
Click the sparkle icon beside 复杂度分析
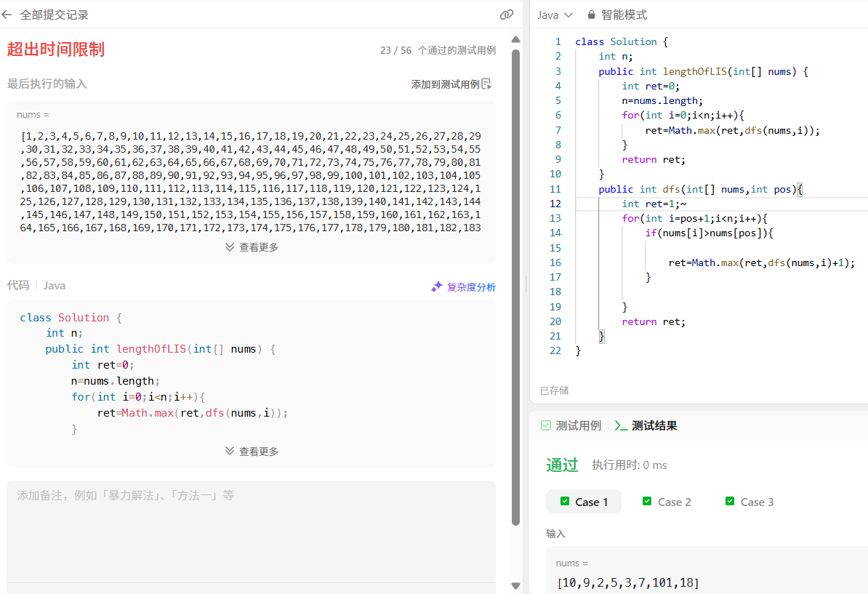pos(437,286)
